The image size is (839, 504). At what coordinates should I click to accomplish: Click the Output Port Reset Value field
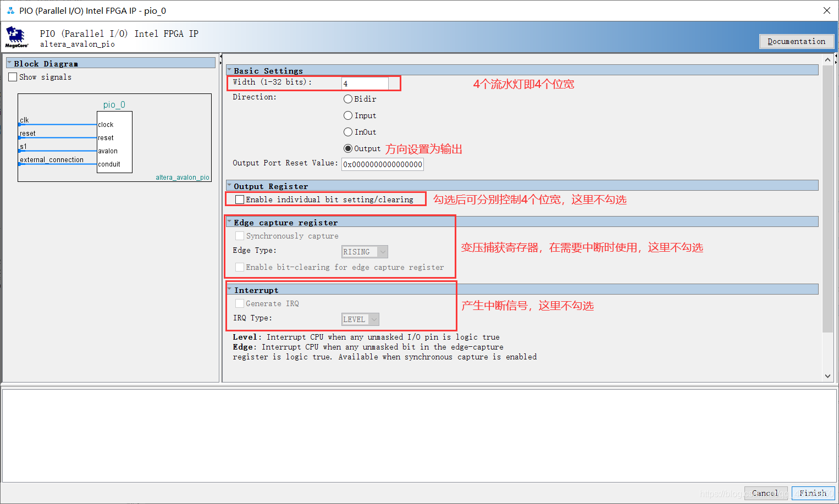pos(383,164)
